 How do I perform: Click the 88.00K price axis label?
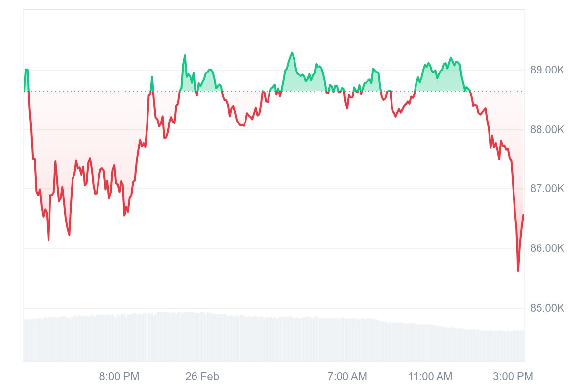pos(547,130)
